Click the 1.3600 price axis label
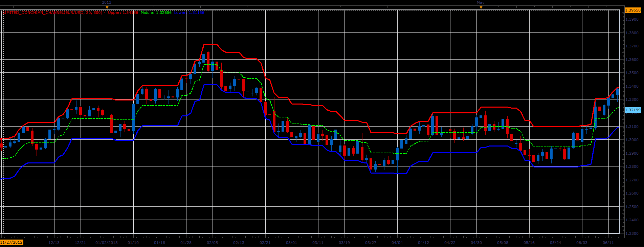Image resolution: width=644 pixels, height=247 pixels. pos(632,60)
